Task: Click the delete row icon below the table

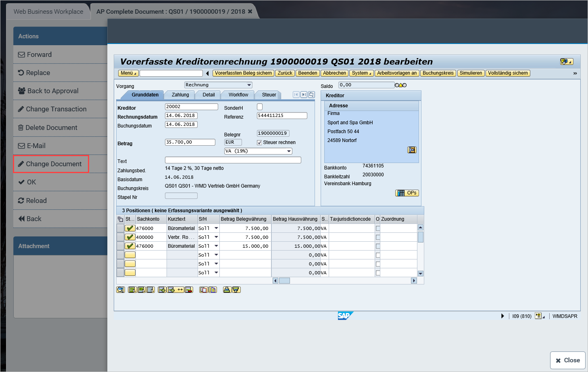Action: point(189,290)
